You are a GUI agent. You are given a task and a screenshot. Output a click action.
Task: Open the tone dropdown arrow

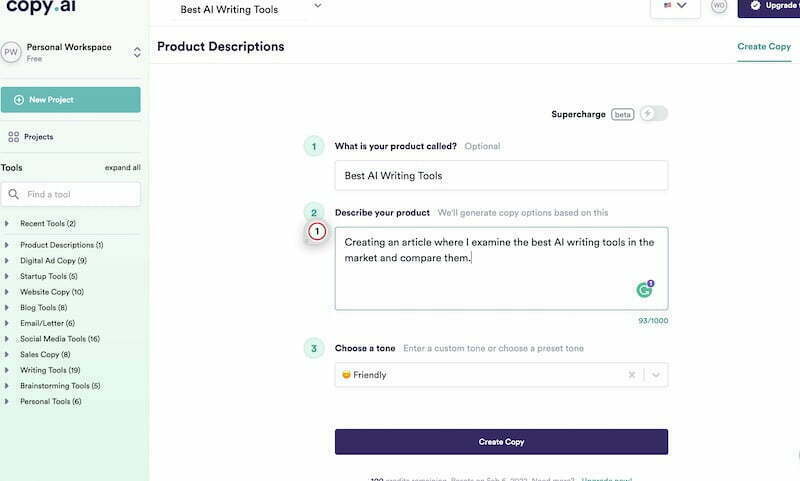pyautogui.click(x=656, y=375)
